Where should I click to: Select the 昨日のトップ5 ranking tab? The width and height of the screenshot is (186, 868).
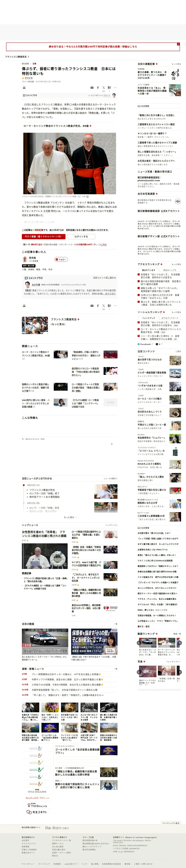169,270
